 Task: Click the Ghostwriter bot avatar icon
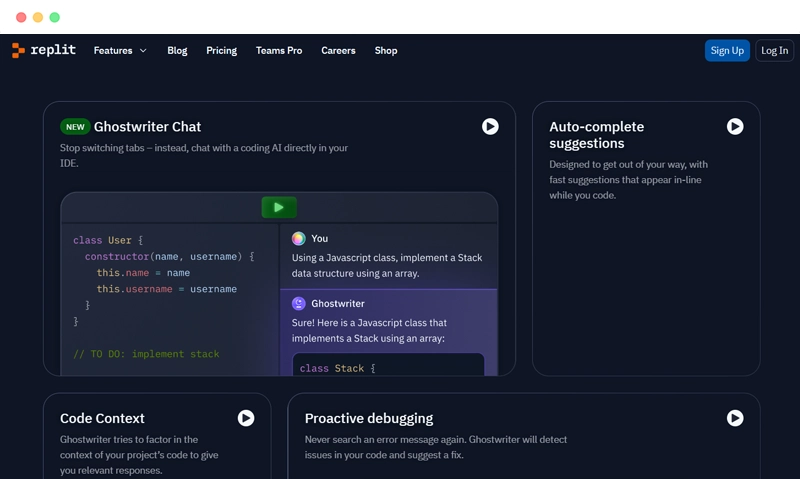tap(298, 304)
